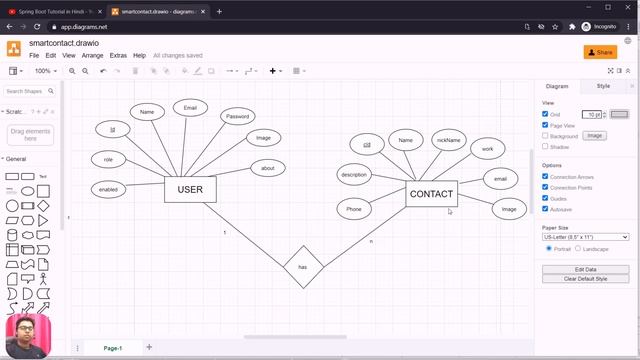This screenshot has height=360, width=640.
Task: Toggle the Format panel icon
Action: [619, 71]
